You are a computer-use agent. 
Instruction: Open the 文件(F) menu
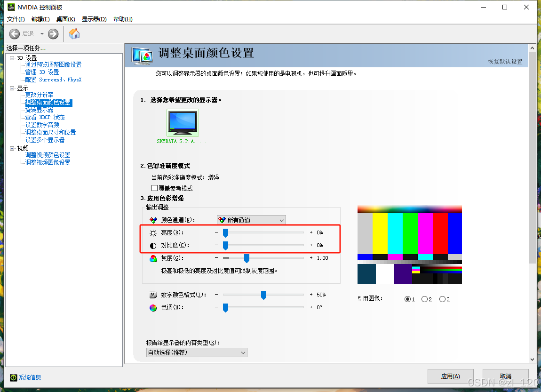(x=16, y=19)
